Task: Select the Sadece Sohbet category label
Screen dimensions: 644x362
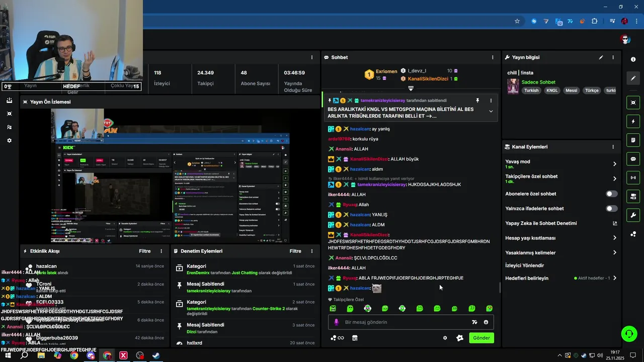Action: click(538, 82)
